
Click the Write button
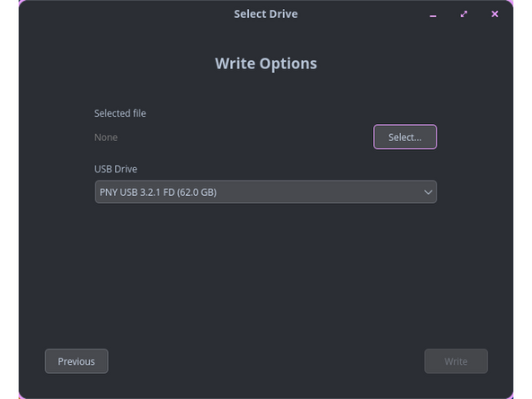point(456,361)
